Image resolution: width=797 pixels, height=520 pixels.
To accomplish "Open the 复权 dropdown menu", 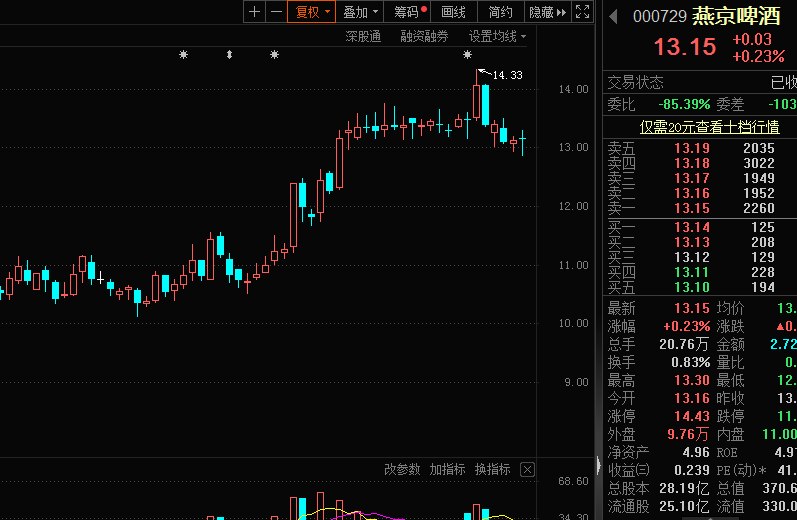I will click(310, 12).
